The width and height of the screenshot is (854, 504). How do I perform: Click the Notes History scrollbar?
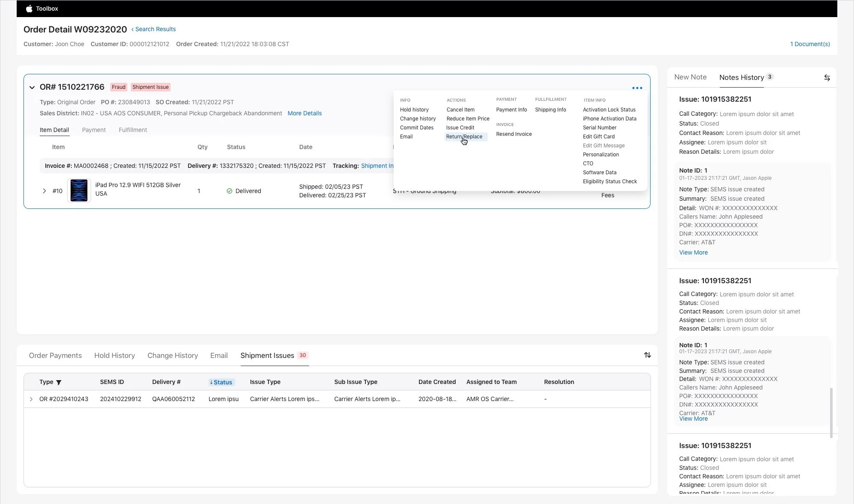click(831, 412)
